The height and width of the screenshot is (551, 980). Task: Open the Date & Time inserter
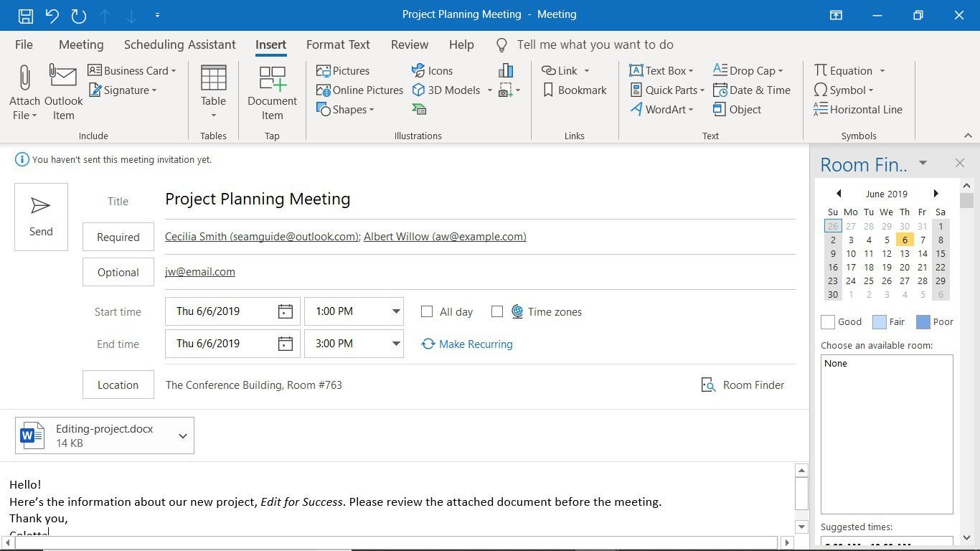tap(752, 90)
